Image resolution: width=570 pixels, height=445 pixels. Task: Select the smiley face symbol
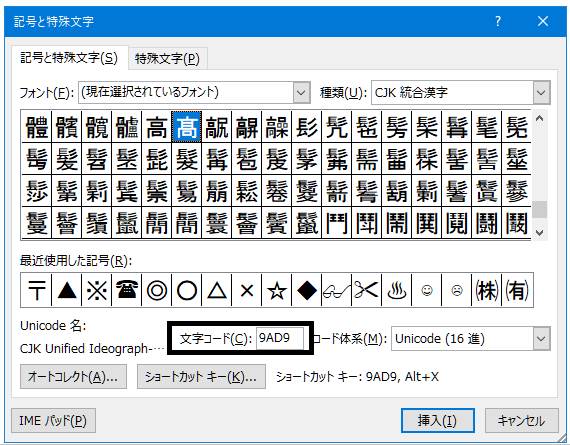(426, 290)
